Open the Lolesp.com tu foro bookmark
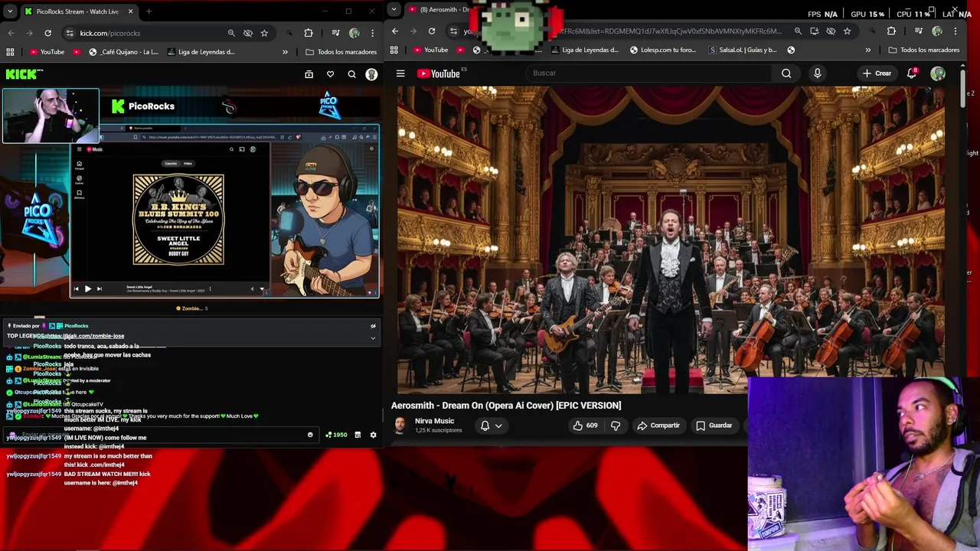Screen dimensions: 980x551 pos(663,50)
